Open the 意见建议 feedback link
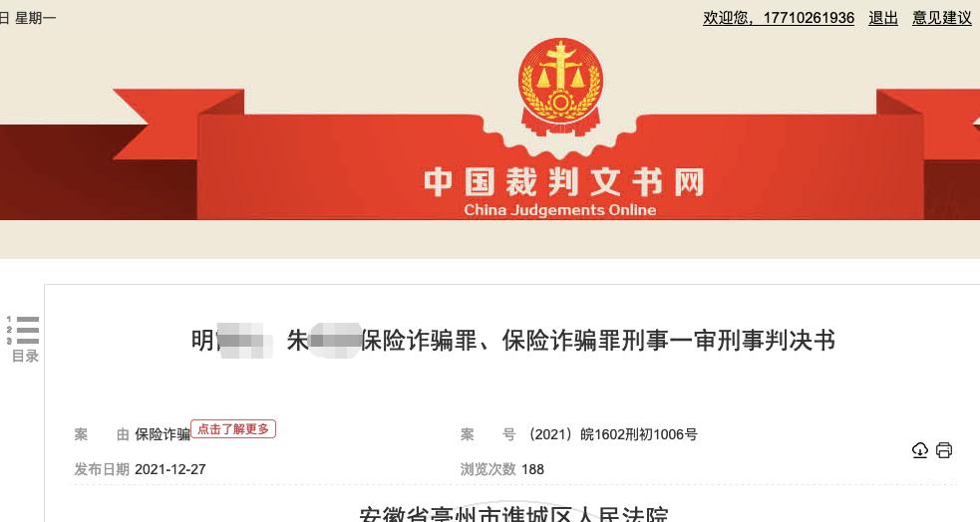The image size is (980, 522). (942, 18)
